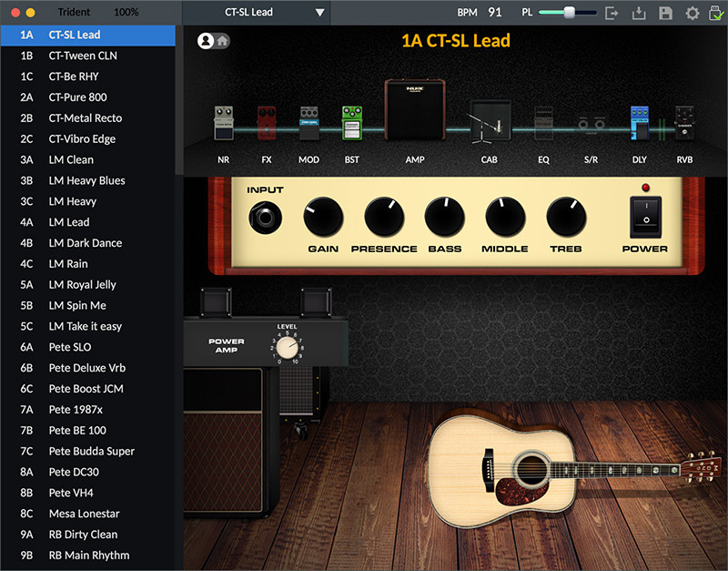Select preset 2B CT-Metal Recto
The width and height of the screenshot is (728, 571).
86,118
